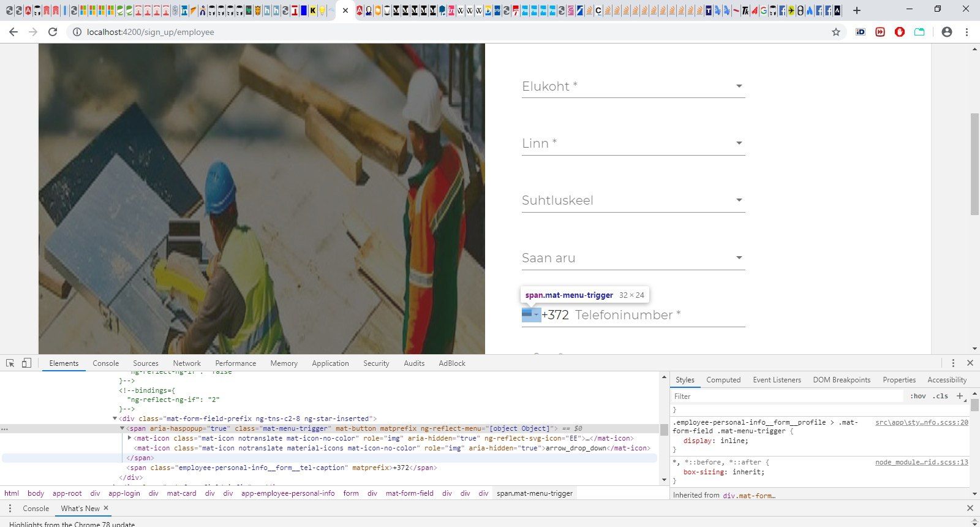Viewport: 980px width, 527px height.
Task: Go back to the previous page
Action: [13, 32]
